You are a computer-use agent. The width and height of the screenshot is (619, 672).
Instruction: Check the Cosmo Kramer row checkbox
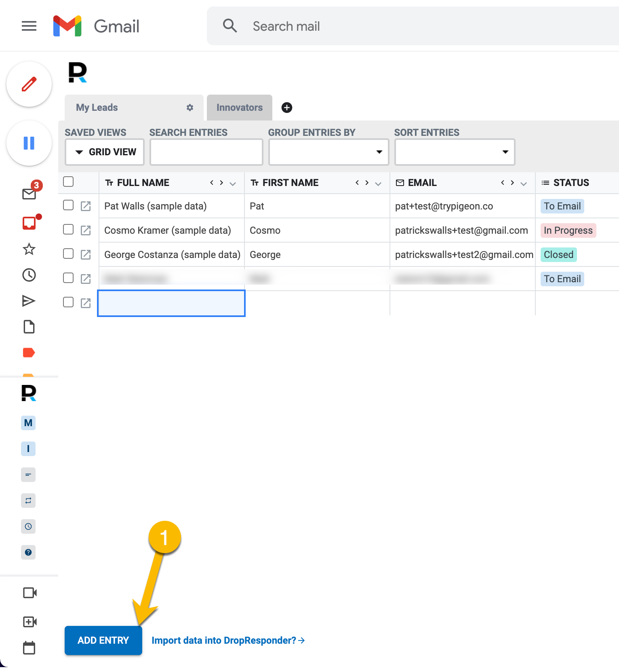pos(68,230)
